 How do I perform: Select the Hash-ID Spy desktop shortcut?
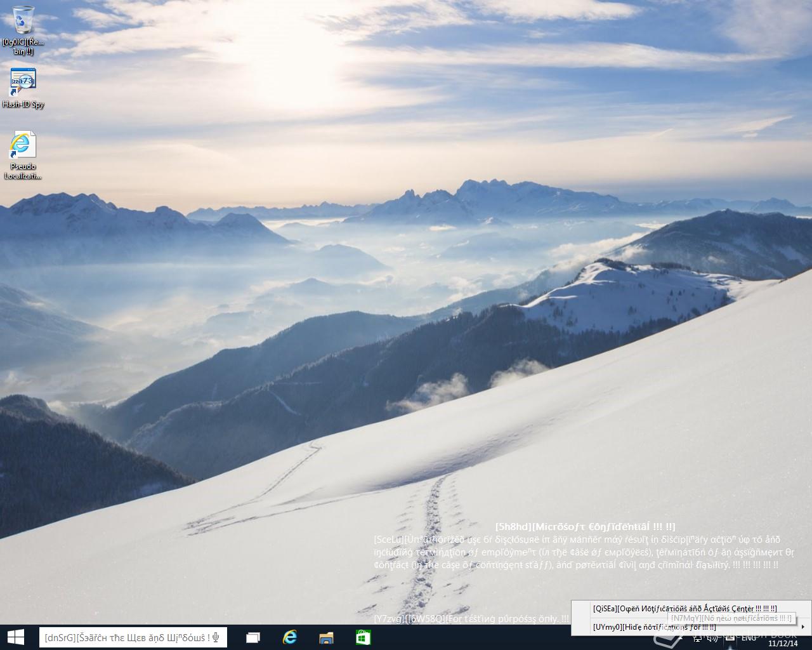(23, 88)
